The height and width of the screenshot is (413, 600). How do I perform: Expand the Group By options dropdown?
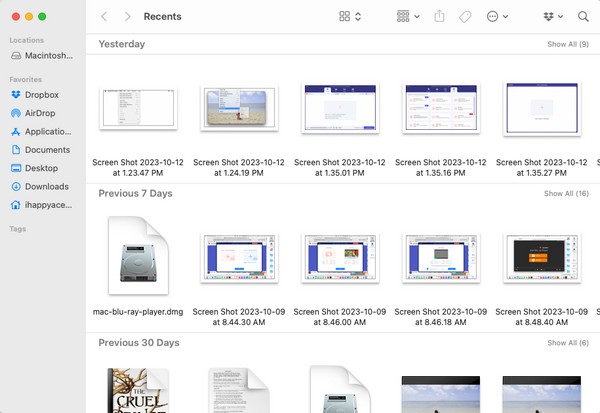pos(408,17)
